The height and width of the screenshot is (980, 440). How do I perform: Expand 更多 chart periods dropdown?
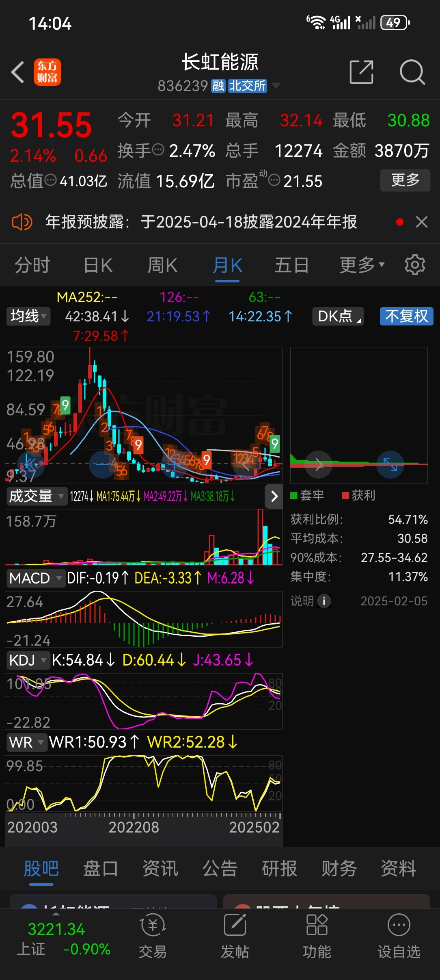362,265
